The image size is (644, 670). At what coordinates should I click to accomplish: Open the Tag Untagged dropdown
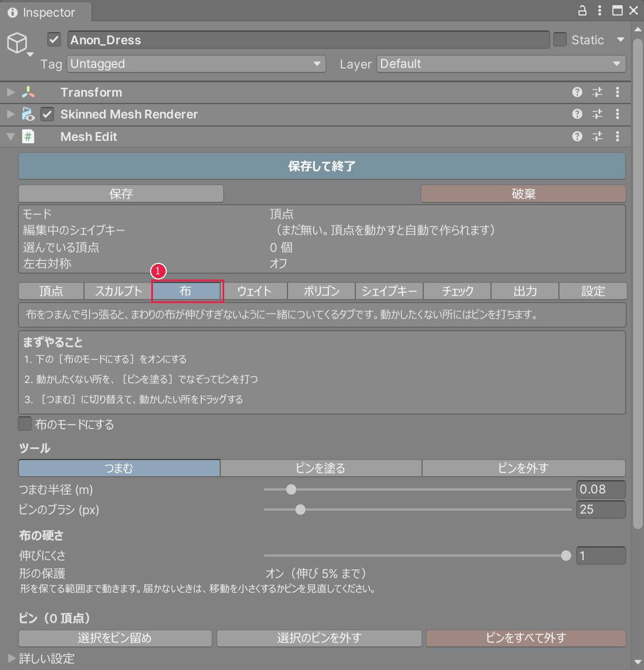(196, 64)
